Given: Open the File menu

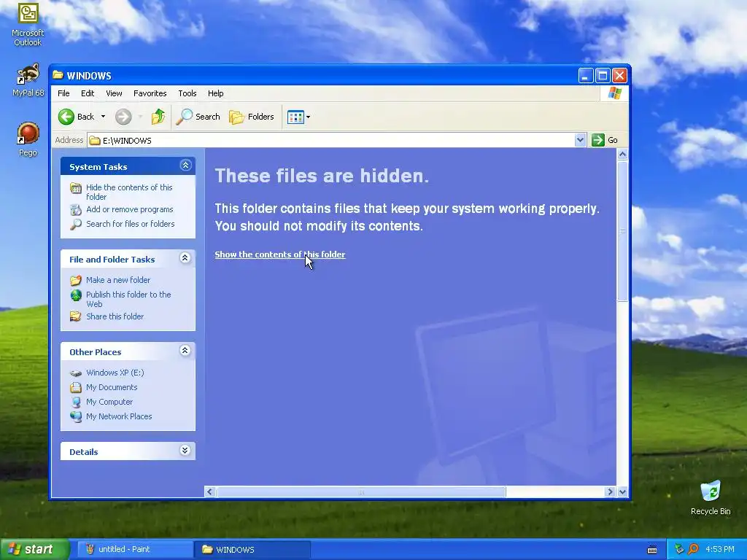Looking at the screenshot, I should tap(63, 93).
